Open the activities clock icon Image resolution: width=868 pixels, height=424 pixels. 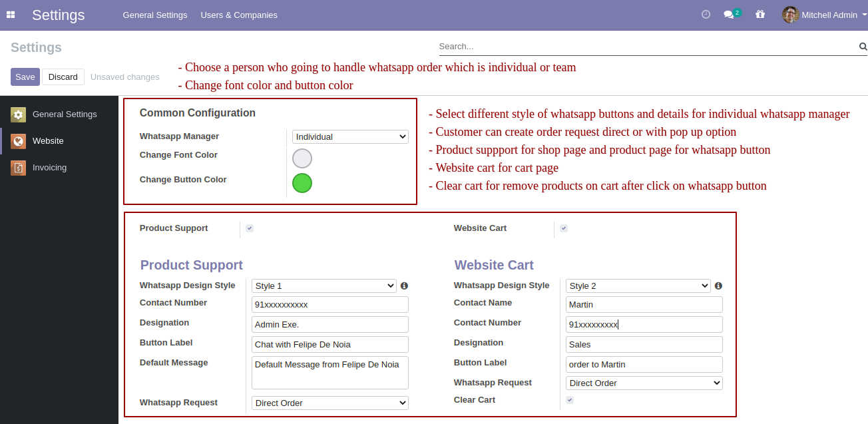point(706,14)
